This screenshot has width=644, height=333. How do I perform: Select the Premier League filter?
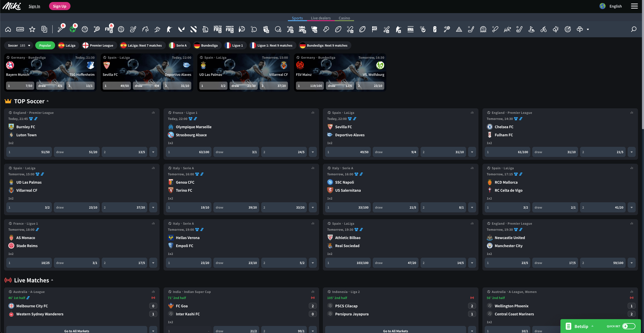(x=99, y=46)
